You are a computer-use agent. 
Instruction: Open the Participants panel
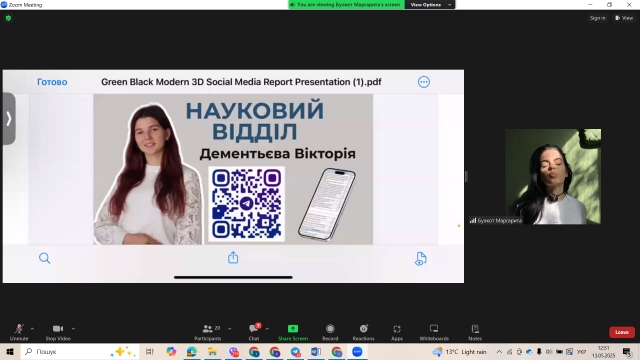208,332
